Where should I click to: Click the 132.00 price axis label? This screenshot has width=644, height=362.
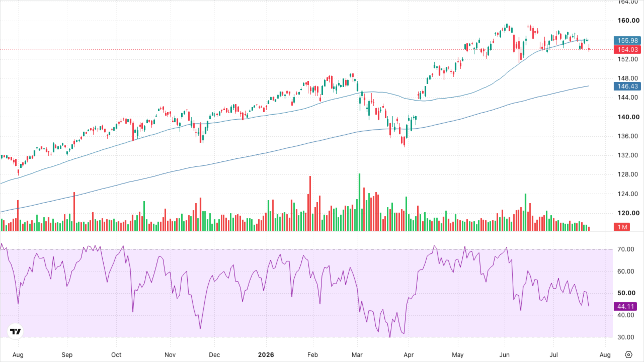pos(628,155)
